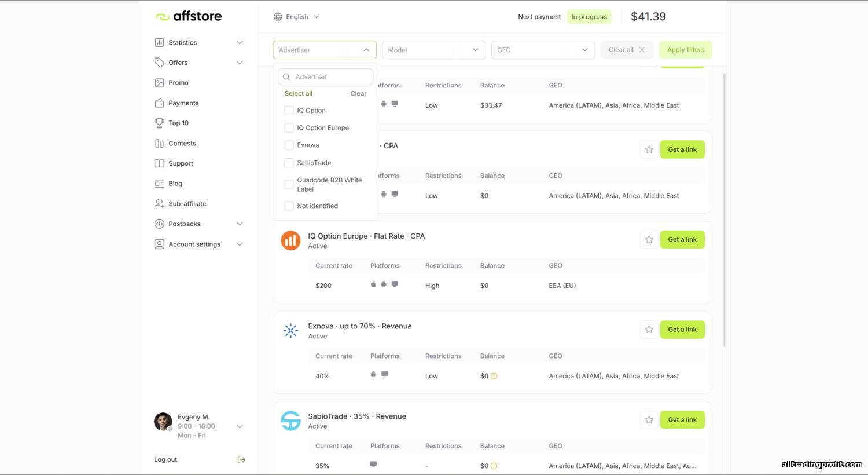Open the English language selector
The width and height of the screenshot is (868, 475).
pyautogui.click(x=296, y=17)
